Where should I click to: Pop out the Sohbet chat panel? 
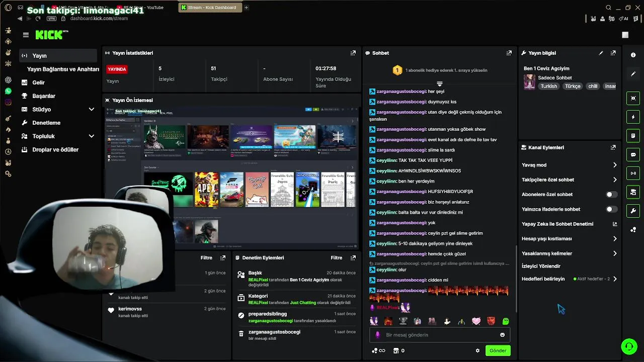point(509,53)
